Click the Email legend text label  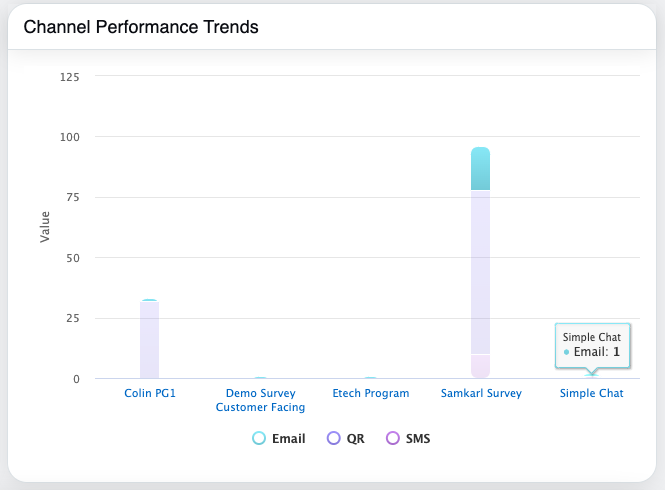(288, 439)
